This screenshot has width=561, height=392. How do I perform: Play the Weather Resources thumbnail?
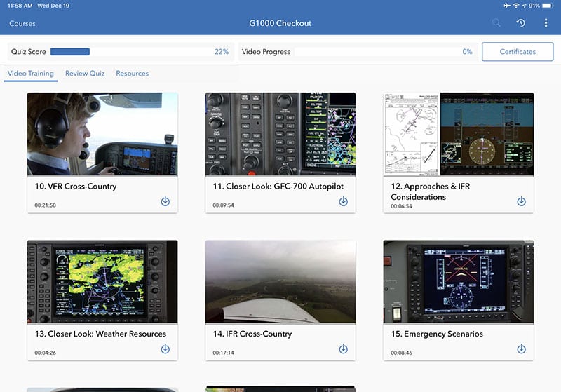[102, 281]
